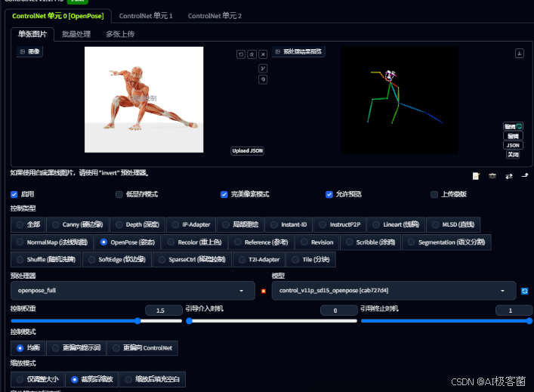Click the 控制权重 slider track
The height and width of the screenshot is (392, 534).
tap(97, 321)
